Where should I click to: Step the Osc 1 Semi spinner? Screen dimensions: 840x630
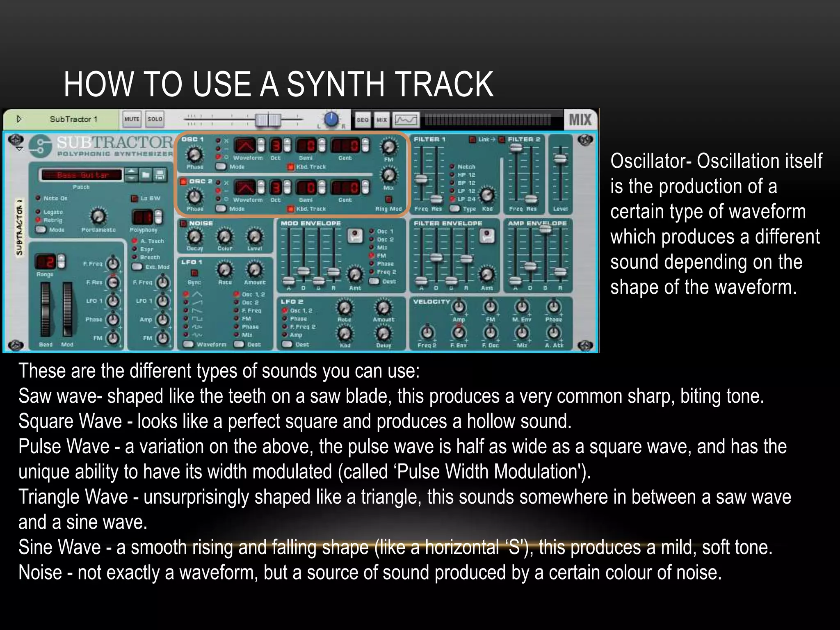point(322,145)
